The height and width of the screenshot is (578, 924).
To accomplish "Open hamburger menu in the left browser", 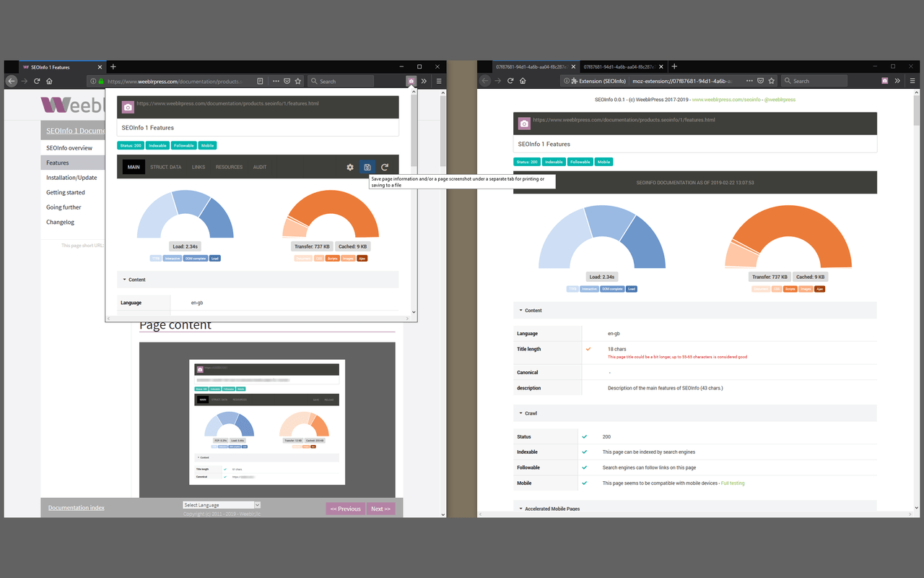I will [438, 81].
